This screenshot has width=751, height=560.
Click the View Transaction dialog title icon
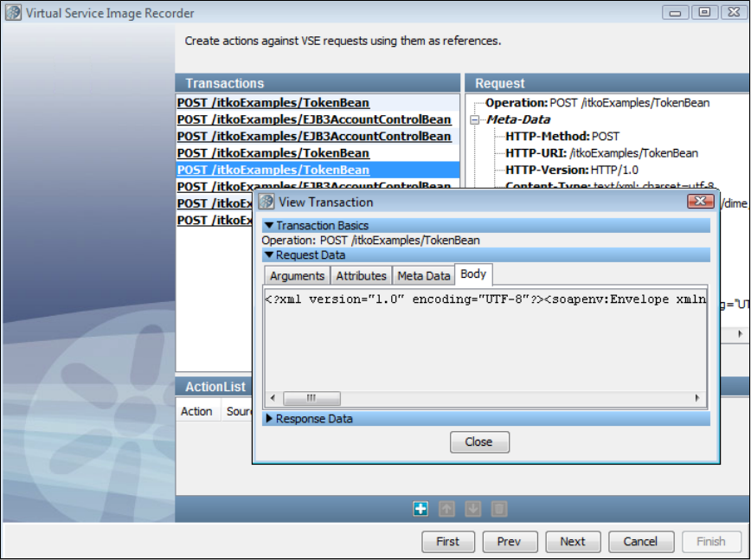[x=266, y=202]
